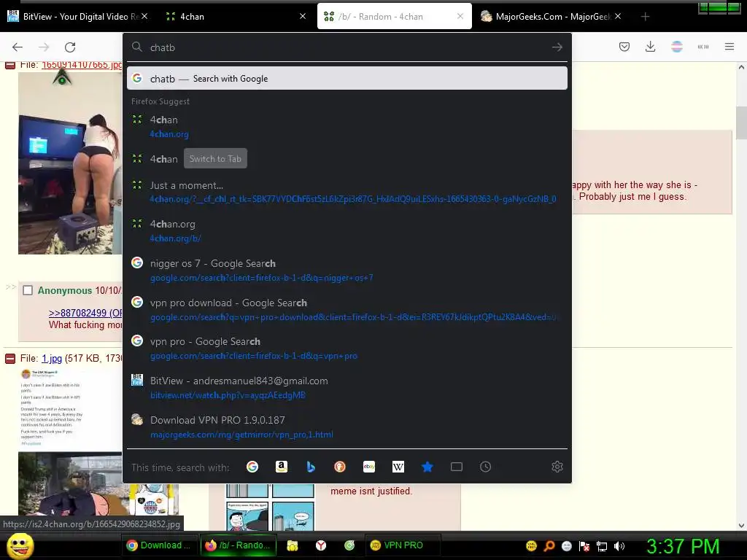
Task: Reload the current page
Action: [x=70, y=47]
